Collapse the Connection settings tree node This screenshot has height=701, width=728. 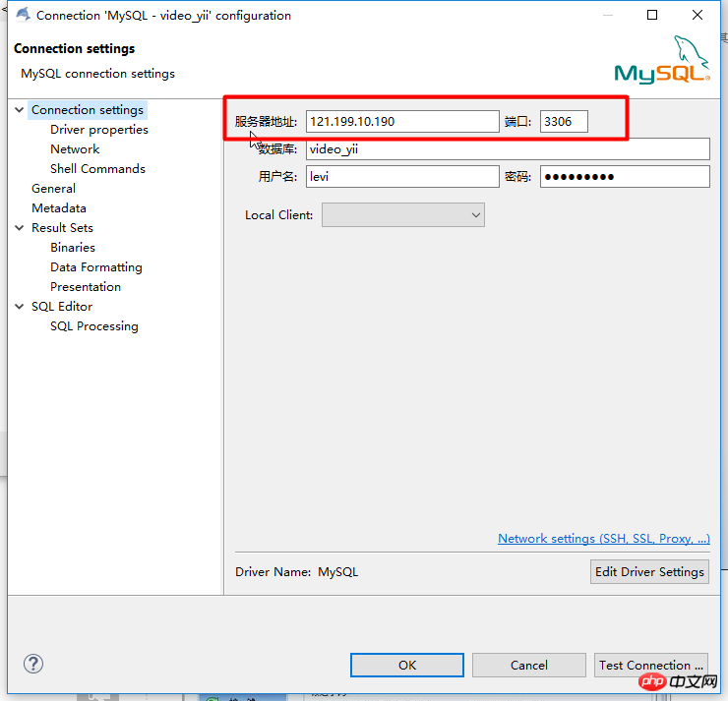(20, 110)
